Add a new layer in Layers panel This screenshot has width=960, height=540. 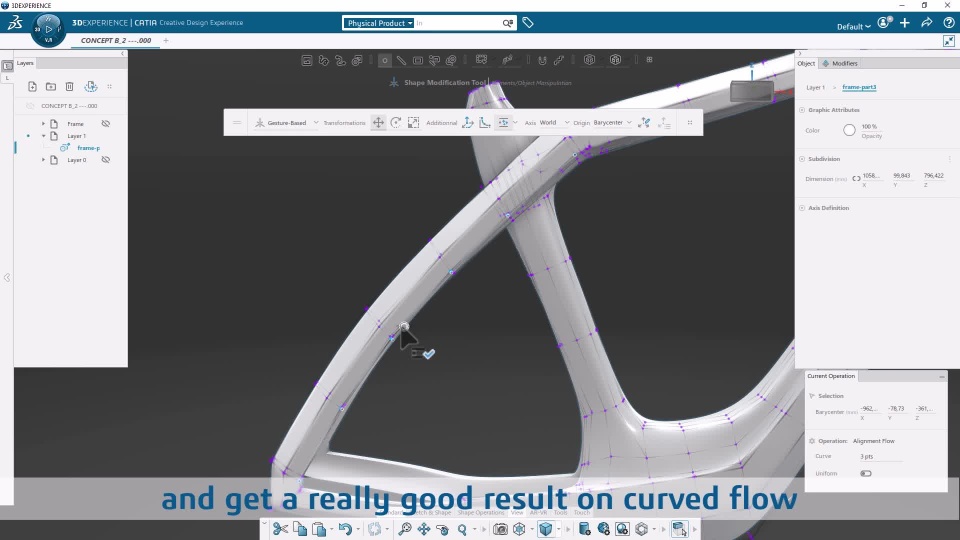32,87
